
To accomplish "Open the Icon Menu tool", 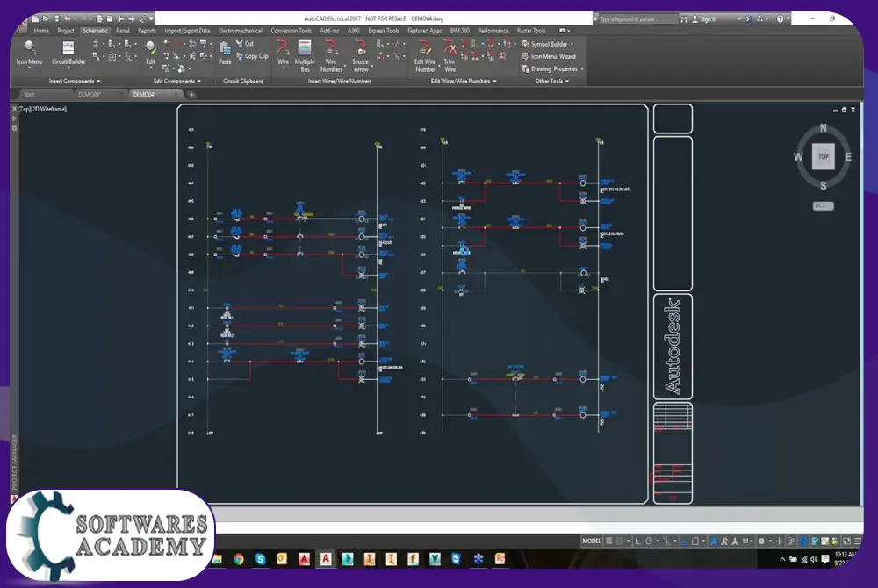I will pyautogui.click(x=29, y=53).
